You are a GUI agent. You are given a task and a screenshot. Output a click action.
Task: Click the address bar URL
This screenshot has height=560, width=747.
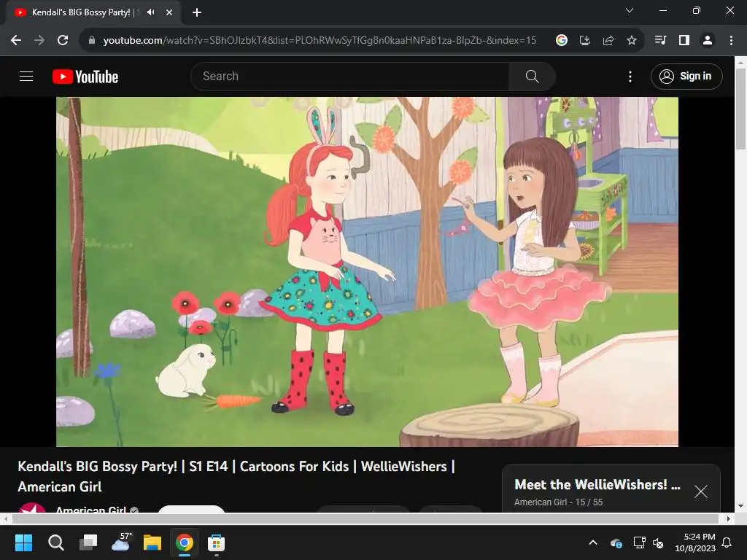pyautogui.click(x=320, y=41)
